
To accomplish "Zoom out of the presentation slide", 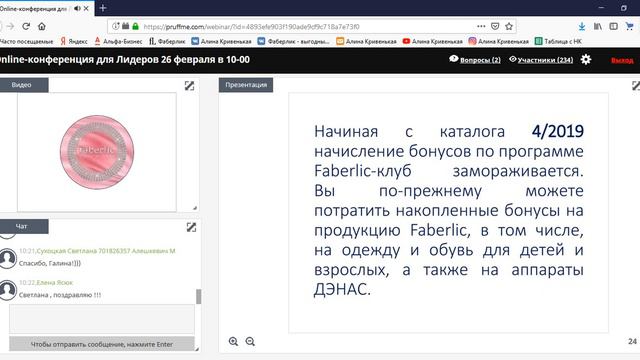I will (x=250, y=341).
